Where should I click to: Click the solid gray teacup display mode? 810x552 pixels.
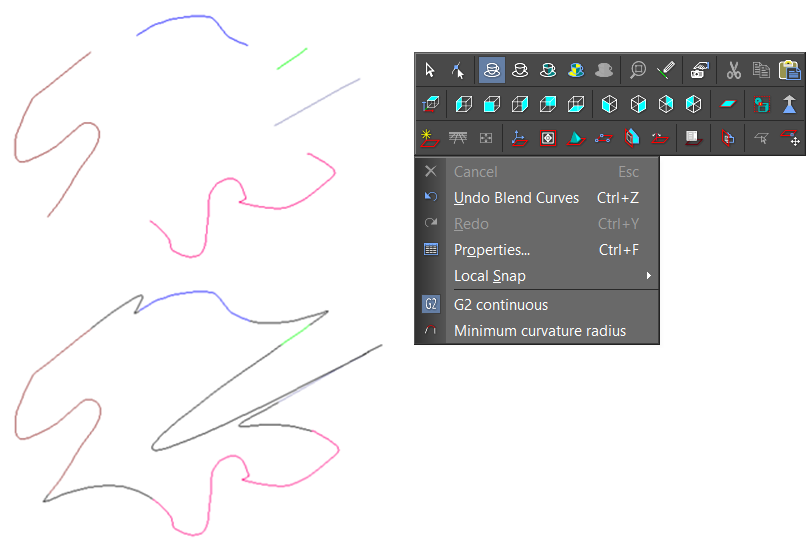point(603,70)
